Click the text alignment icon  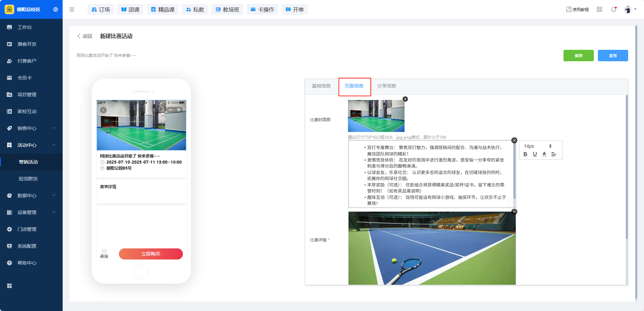553,154
